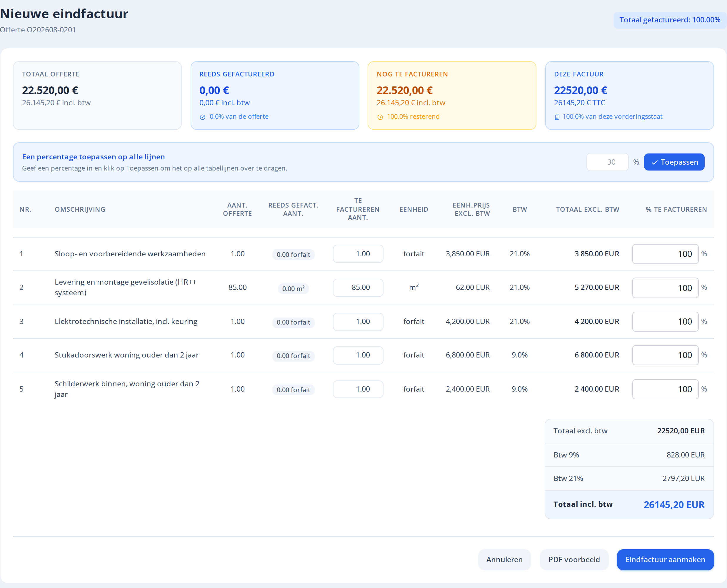Select the Reeds gefactureerd summary card
Image resolution: width=727 pixels, height=588 pixels.
[275, 96]
